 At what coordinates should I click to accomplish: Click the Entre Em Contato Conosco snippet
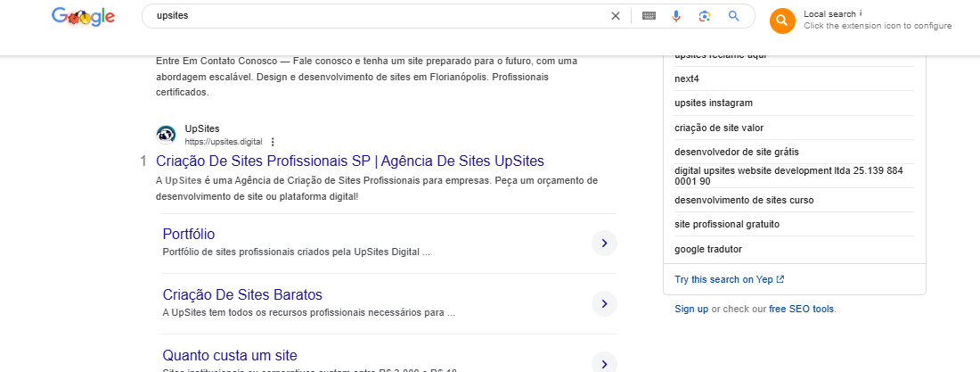[x=366, y=77]
